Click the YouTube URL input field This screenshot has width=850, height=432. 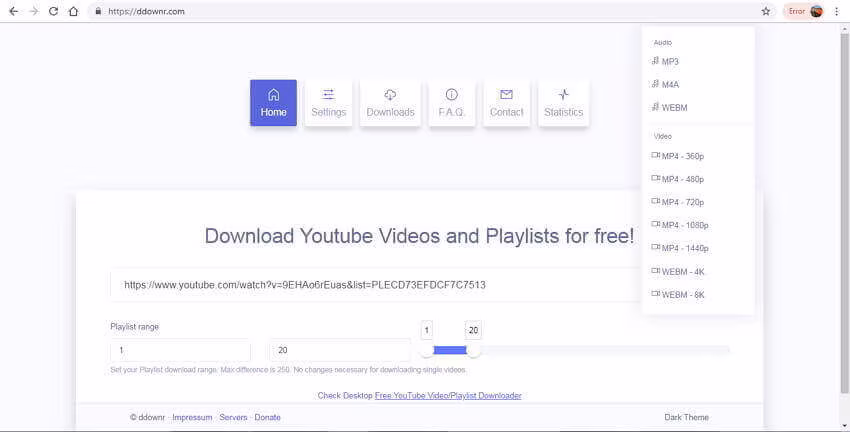coord(376,285)
